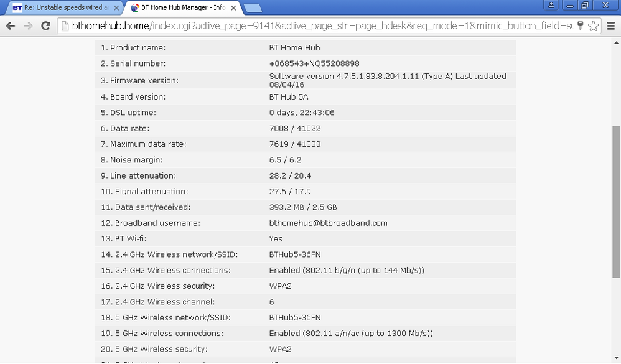Image resolution: width=621 pixels, height=364 pixels.
Task: Click the 'Maximum data rate:' label
Action: tap(148, 144)
